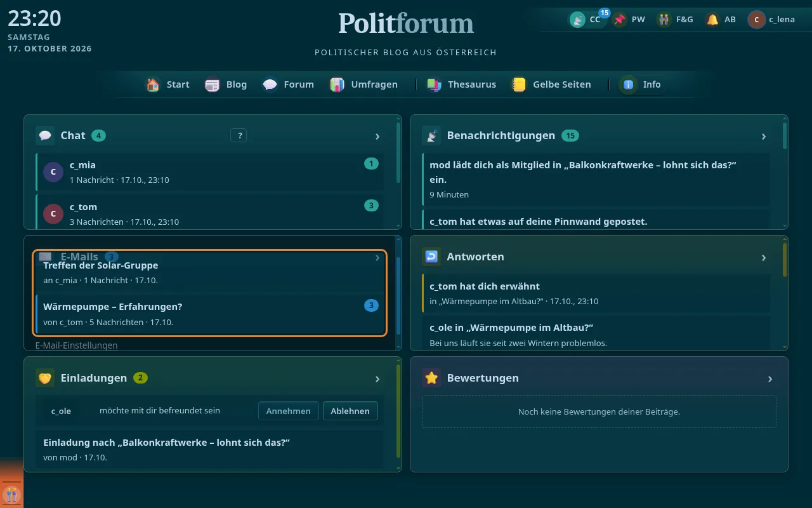The image size is (812, 508).
Task: Click the star icon in Bewertungen header
Action: point(431,378)
